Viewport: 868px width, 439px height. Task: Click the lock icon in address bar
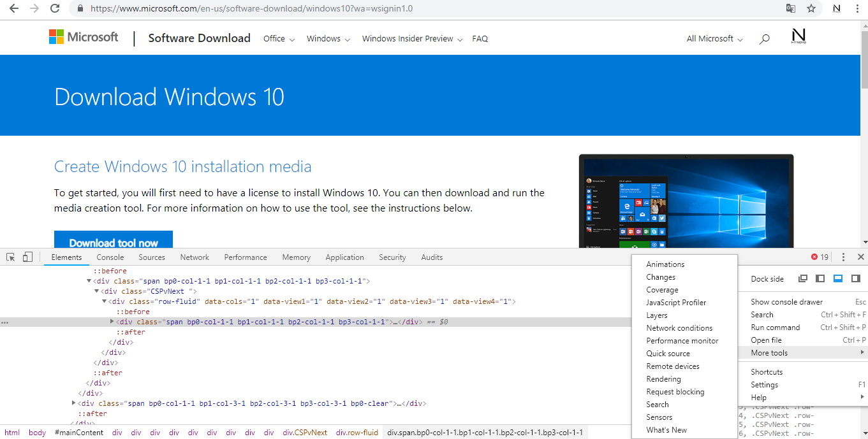[80, 9]
